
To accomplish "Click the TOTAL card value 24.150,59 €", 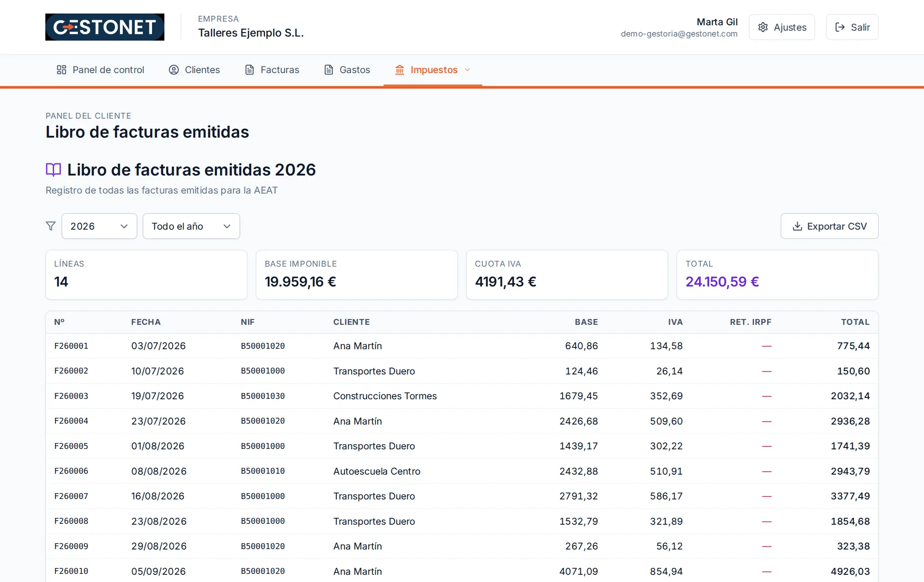I will pyautogui.click(x=722, y=282).
